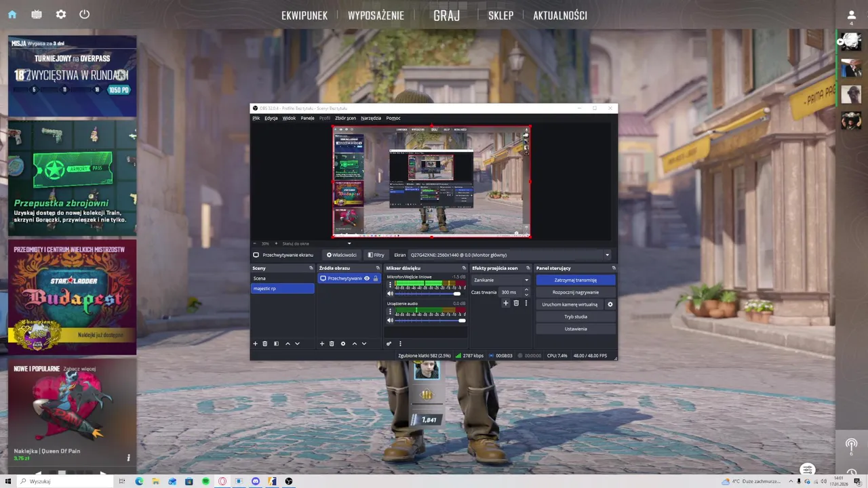Open the Zbiór scen menu in OBS
The image size is (868, 488).
[x=345, y=118]
